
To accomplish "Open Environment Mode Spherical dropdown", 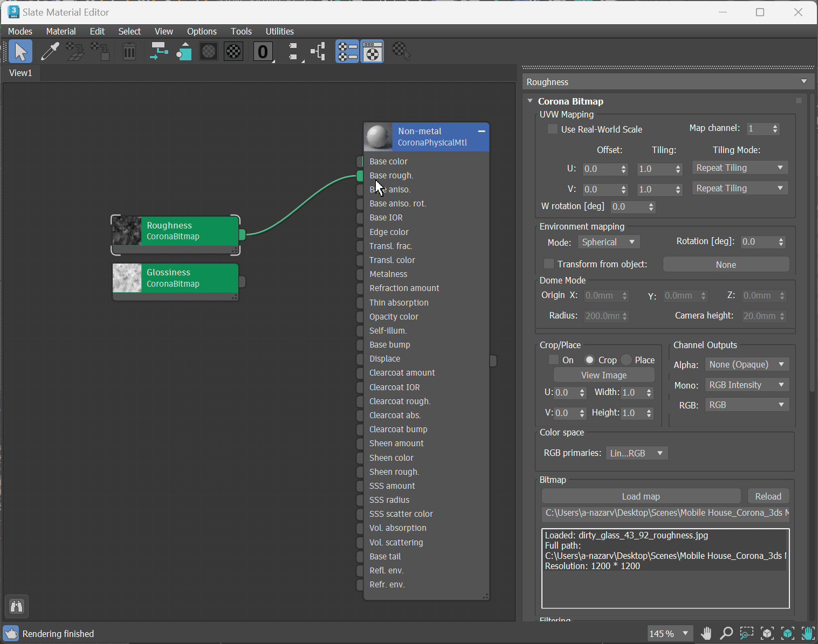I will click(609, 243).
